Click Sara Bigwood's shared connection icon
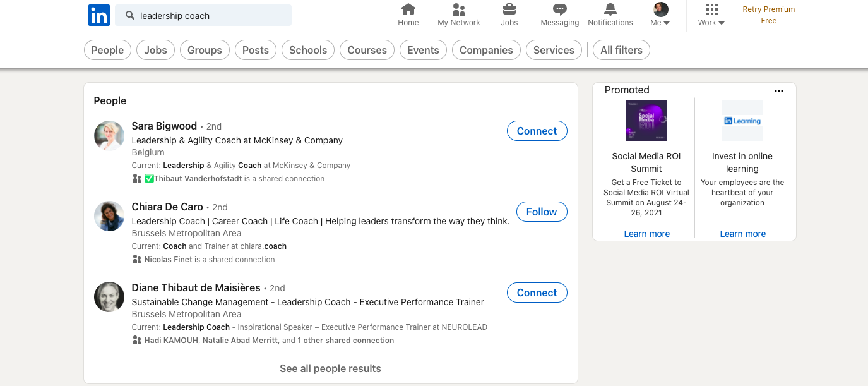Image resolution: width=868 pixels, height=386 pixels. 137,179
